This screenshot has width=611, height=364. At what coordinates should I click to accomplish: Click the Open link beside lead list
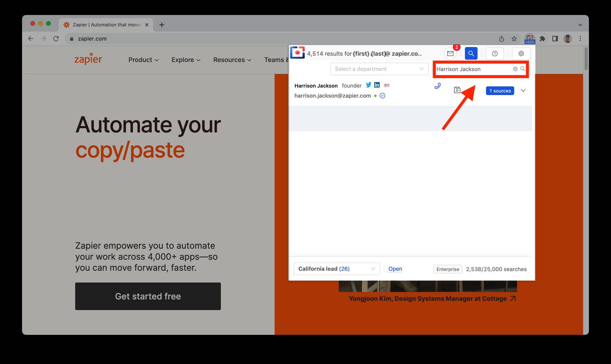395,269
